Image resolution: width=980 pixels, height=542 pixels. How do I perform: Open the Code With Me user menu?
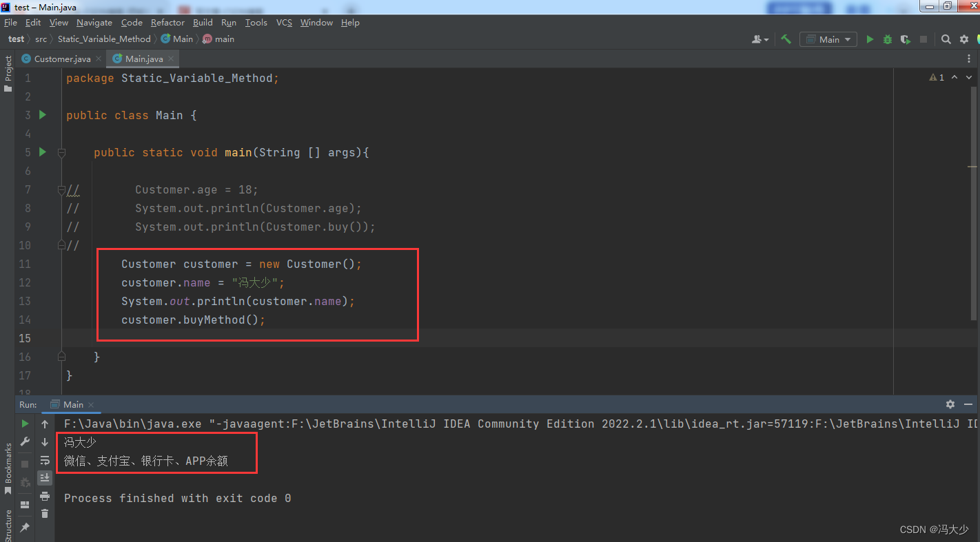[x=760, y=39]
